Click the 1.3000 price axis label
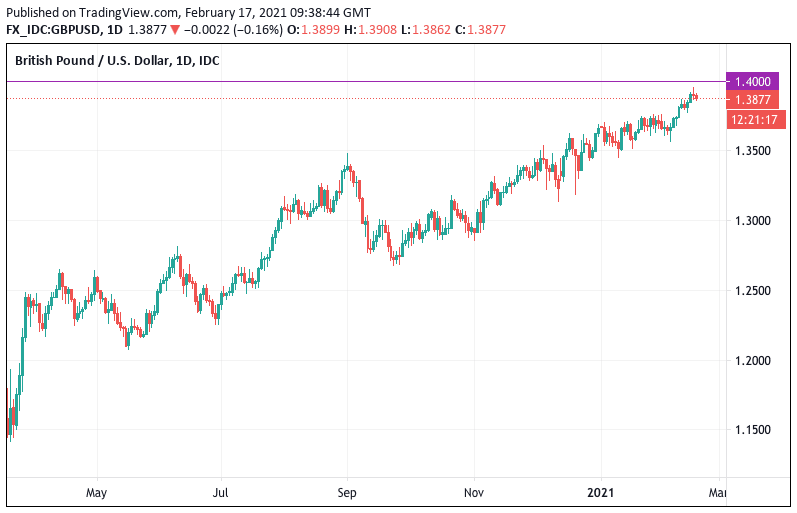 (x=751, y=221)
